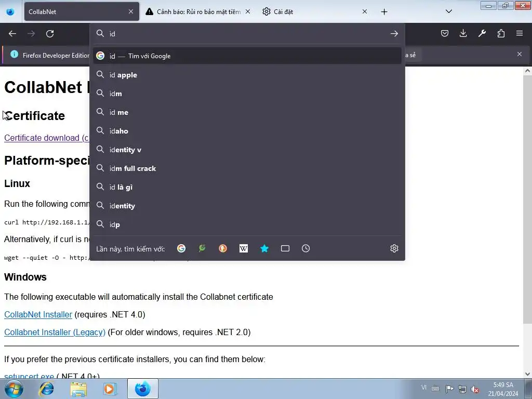The width and height of the screenshot is (532, 399).
Task: Click the Firefox Developer Edition taskbar button
Action: point(142,389)
